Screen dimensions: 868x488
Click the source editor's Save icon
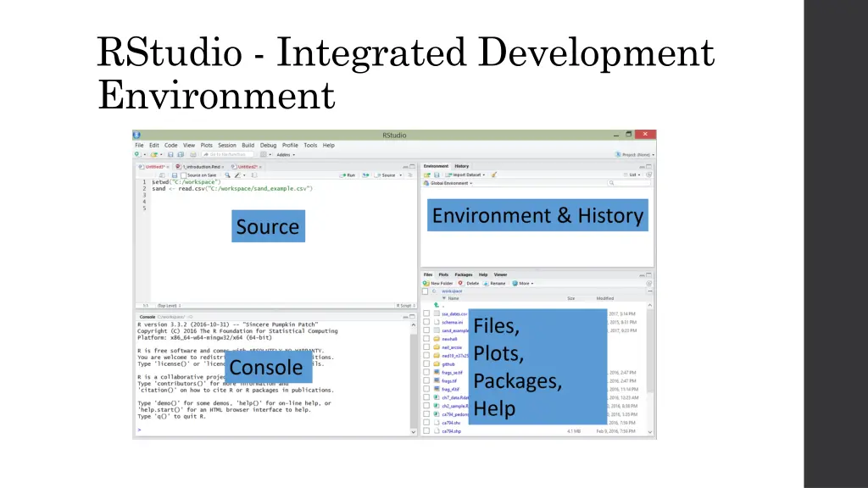pos(175,175)
